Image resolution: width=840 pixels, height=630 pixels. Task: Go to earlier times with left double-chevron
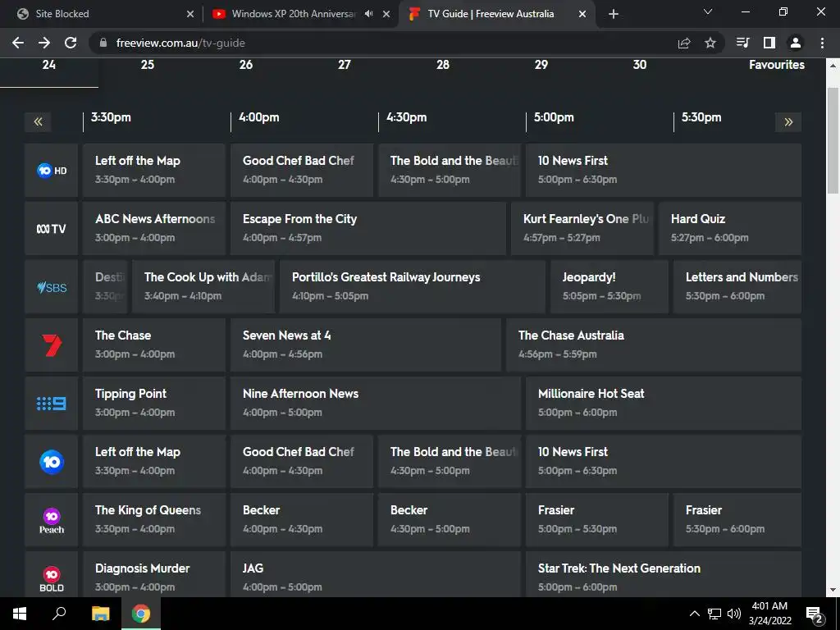38,121
